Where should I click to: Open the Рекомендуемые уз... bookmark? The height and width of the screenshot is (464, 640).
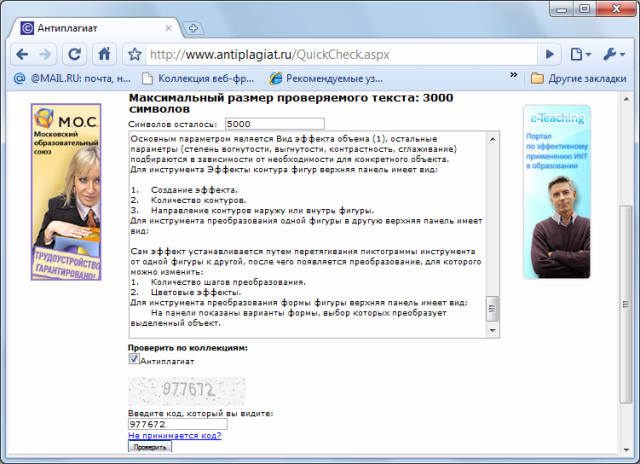(326, 78)
